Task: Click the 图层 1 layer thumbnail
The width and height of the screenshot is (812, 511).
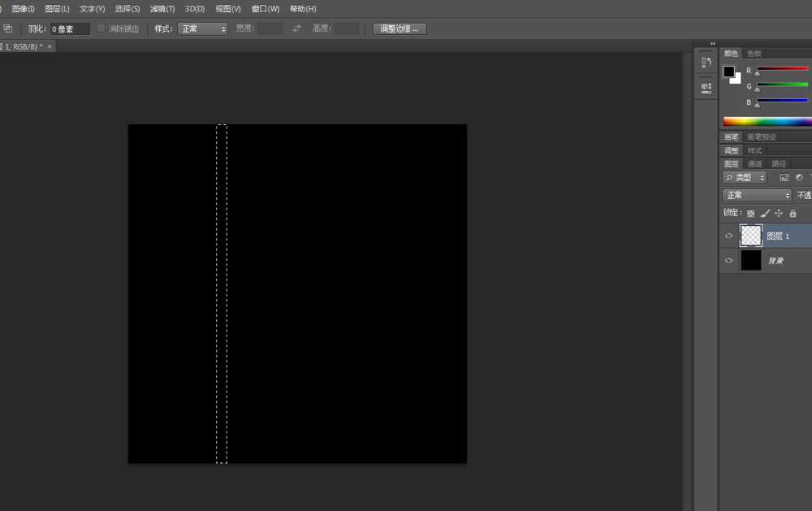Action: (751, 236)
